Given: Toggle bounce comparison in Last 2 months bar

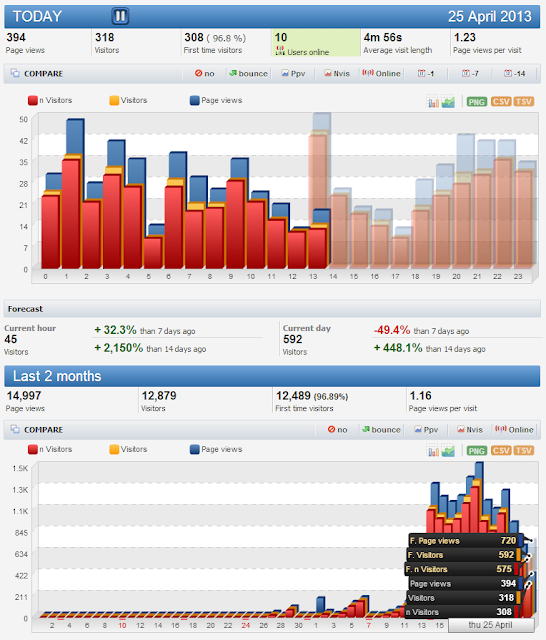Looking at the screenshot, I should (382, 429).
